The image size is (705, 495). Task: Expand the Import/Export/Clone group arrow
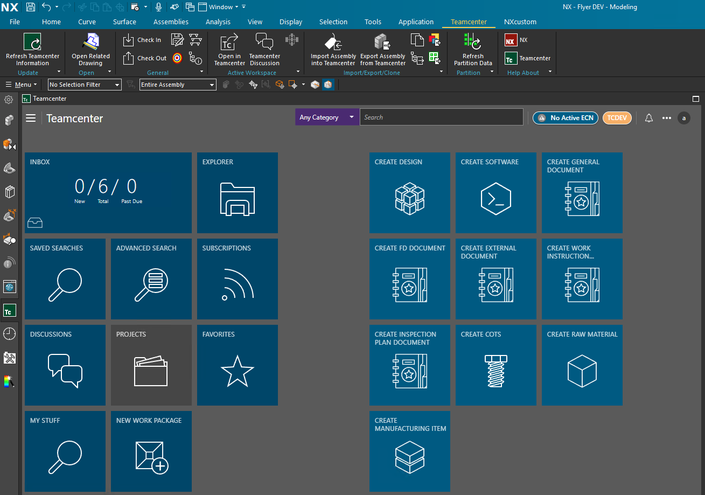(x=442, y=71)
